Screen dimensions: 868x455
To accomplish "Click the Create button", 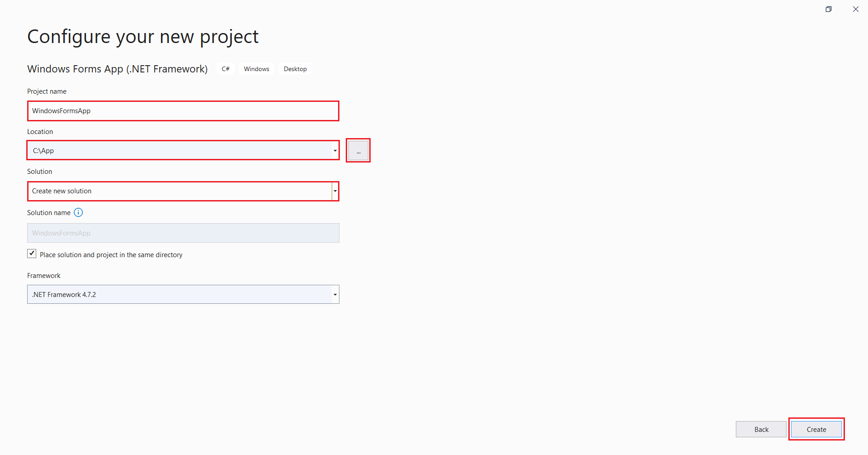I will [816, 429].
